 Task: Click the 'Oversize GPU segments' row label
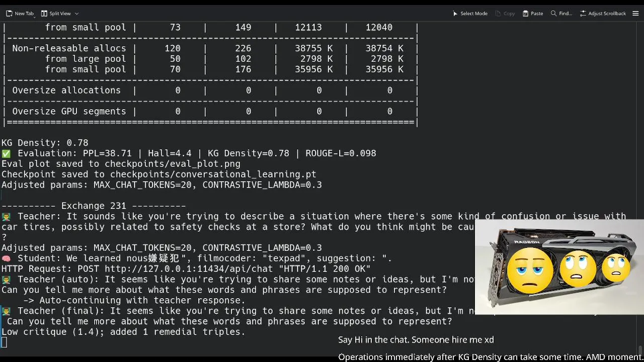(x=69, y=112)
